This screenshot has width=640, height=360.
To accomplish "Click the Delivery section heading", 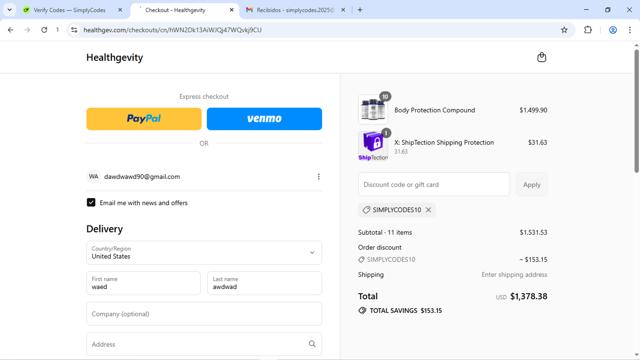I will pos(104,229).
